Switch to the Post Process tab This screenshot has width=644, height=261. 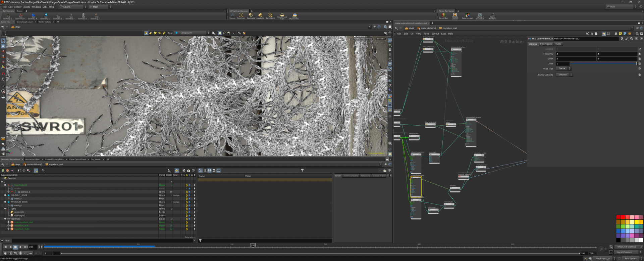pos(546,44)
